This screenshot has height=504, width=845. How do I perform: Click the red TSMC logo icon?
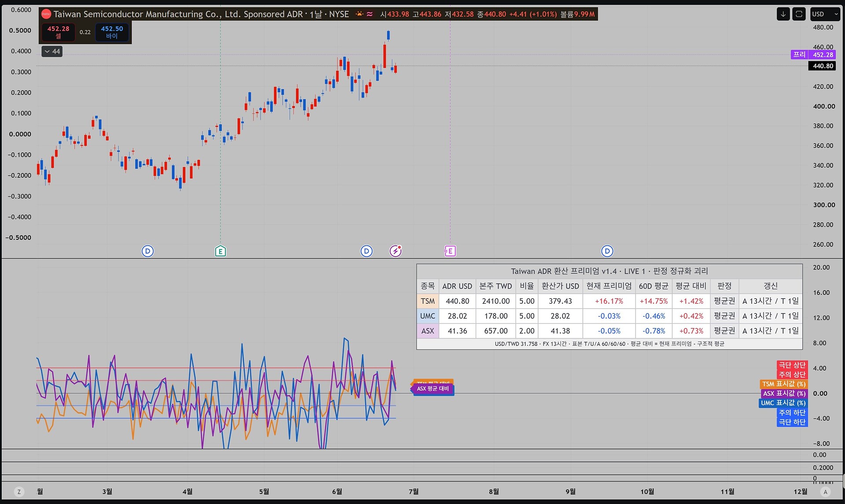46,14
